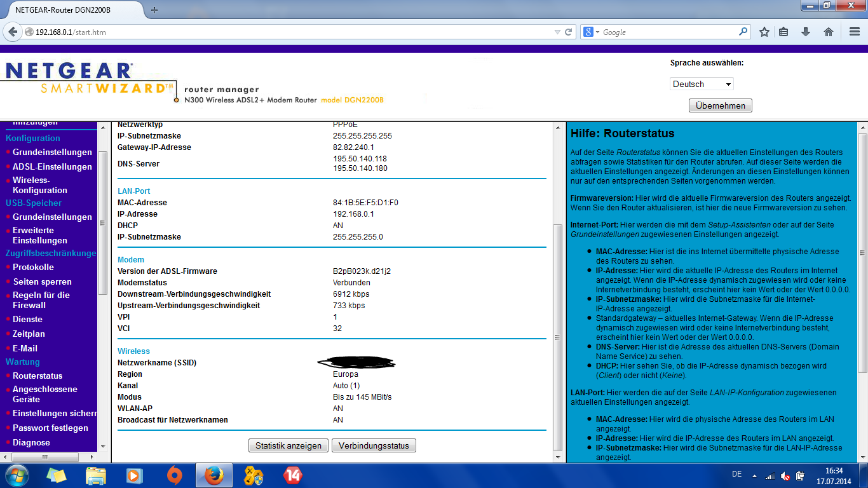Open a new tab with the plus icon
The width and height of the screenshot is (868, 488).
pyautogui.click(x=154, y=10)
